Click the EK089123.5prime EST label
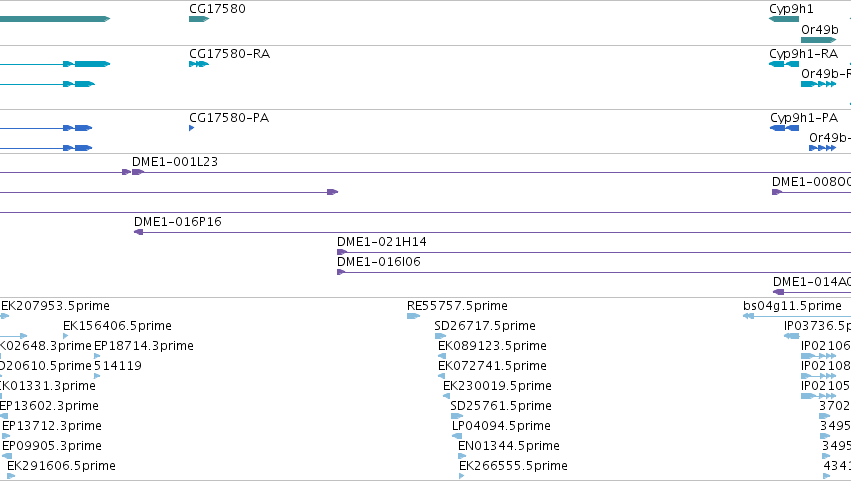The image size is (851, 481). (492, 346)
